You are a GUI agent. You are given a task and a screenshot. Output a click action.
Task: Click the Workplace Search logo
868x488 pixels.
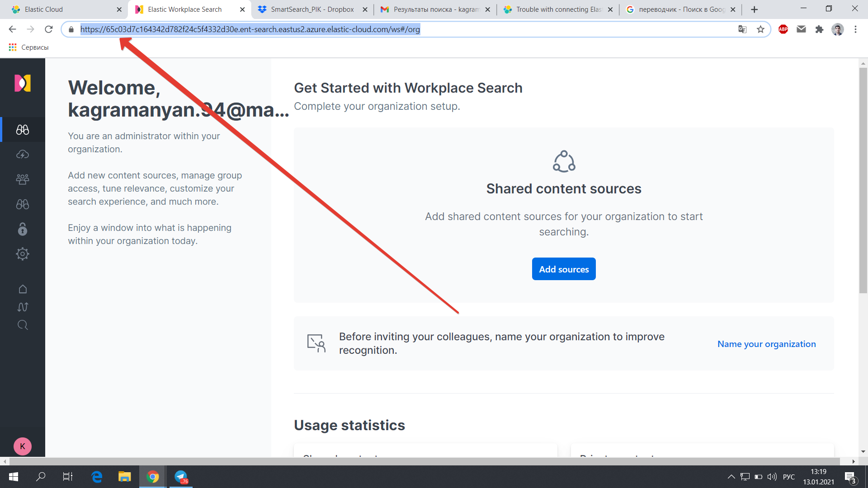point(23,83)
